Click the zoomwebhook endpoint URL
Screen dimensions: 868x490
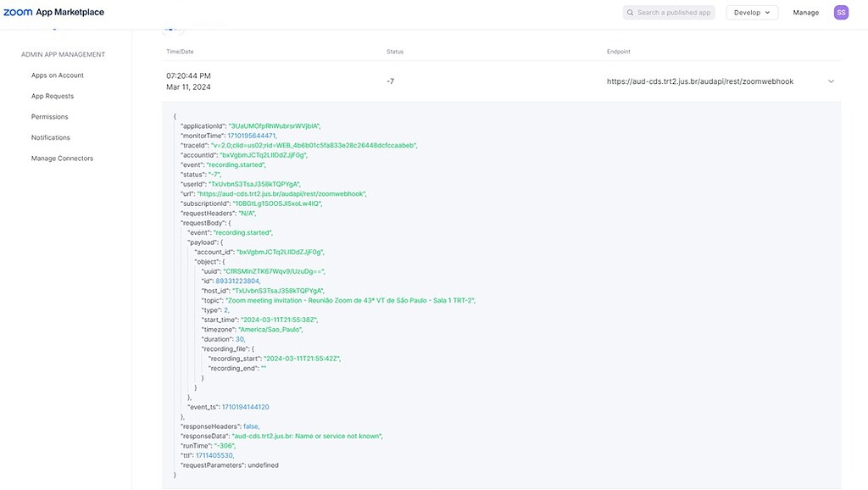(x=700, y=81)
